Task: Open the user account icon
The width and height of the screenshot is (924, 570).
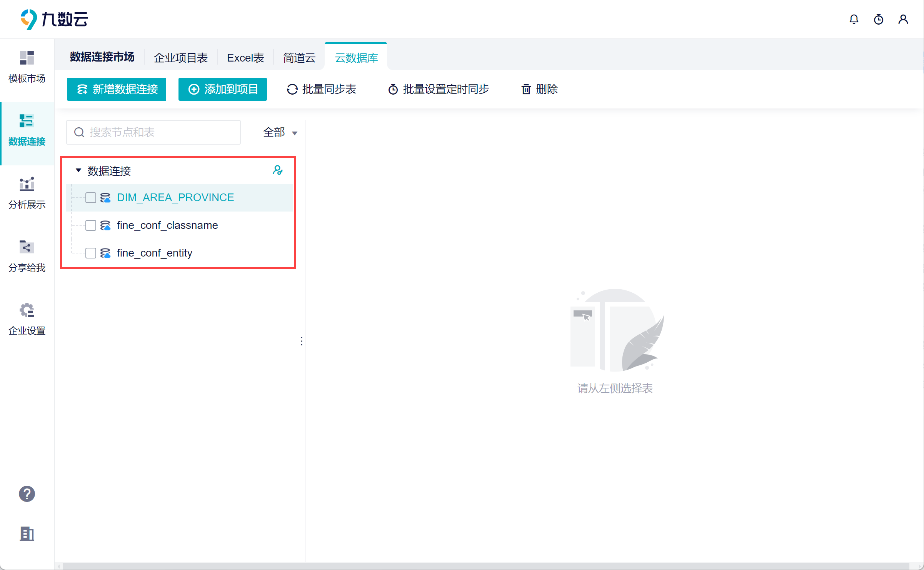Action: pyautogui.click(x=903, y=19)
